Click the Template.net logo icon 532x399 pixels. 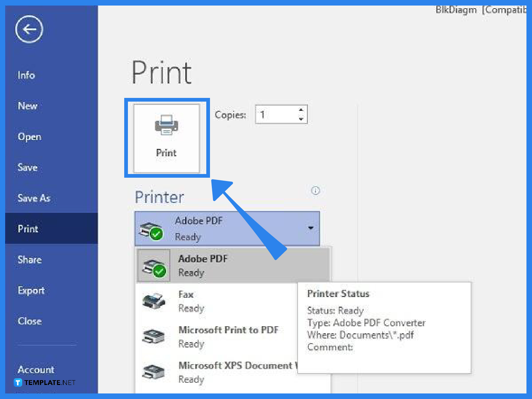[17, 382]
